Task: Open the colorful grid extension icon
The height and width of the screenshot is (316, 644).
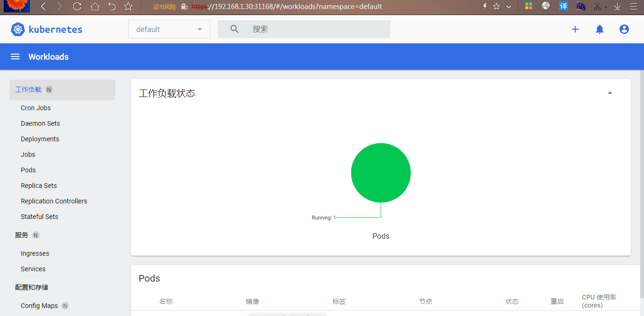Action: click(x=528, y=7)
